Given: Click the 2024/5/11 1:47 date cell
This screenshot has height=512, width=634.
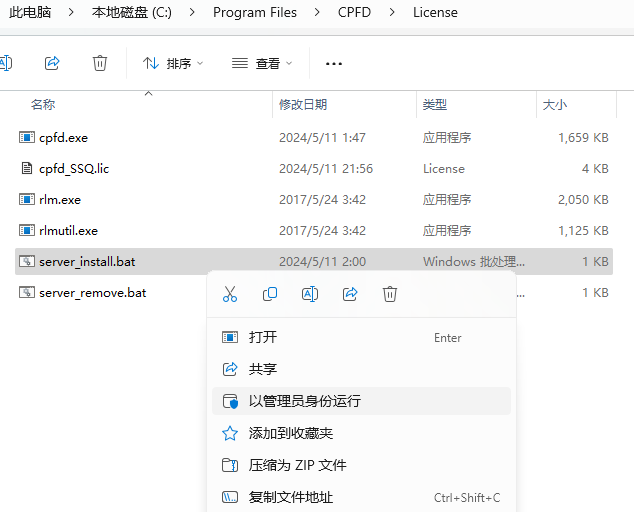Looking at the screenshot, I should coord(322,138).
